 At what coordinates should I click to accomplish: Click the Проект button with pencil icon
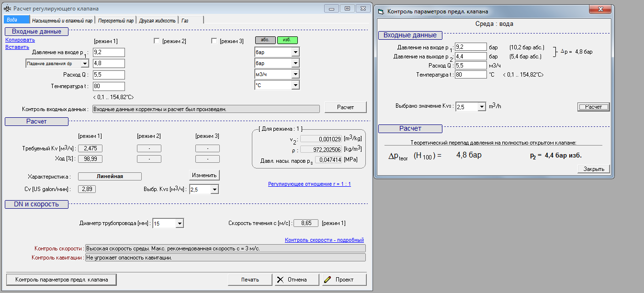coord(344,280)
